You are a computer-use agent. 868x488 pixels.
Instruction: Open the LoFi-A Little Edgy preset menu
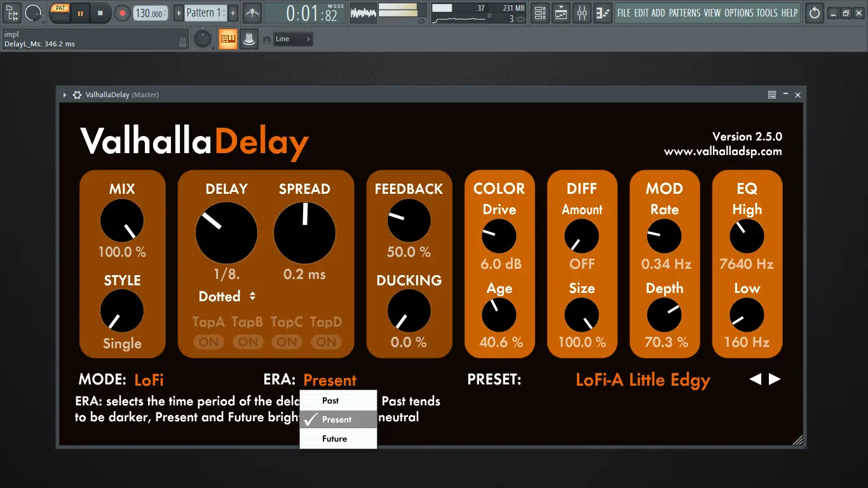pyautogui.click(x=643, y=380)
